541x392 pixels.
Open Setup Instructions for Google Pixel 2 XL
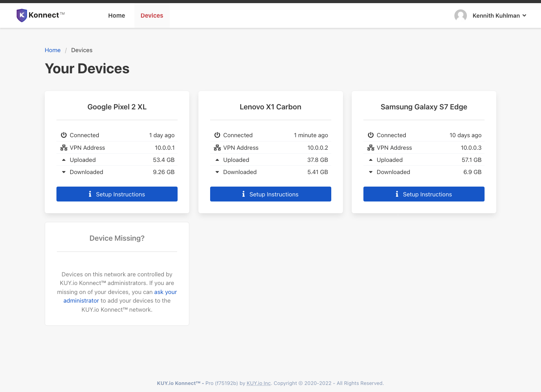[x=117, y=194]
